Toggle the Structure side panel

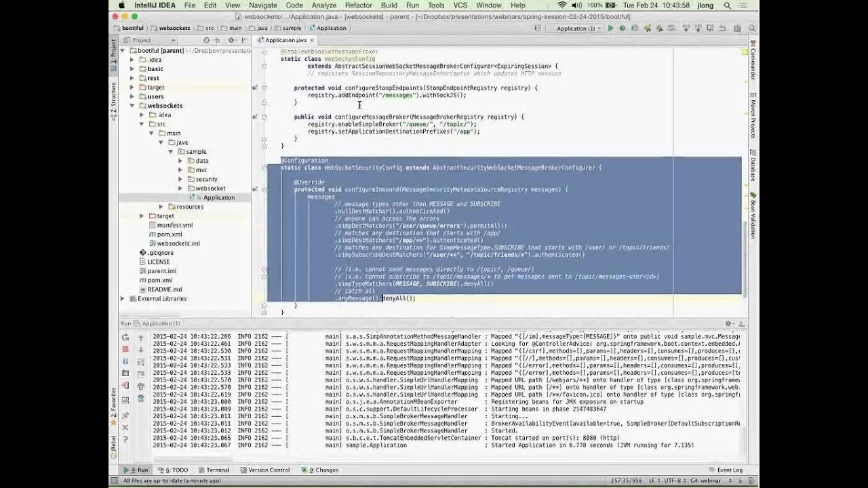pyautogui.click(x=113, y=102)
